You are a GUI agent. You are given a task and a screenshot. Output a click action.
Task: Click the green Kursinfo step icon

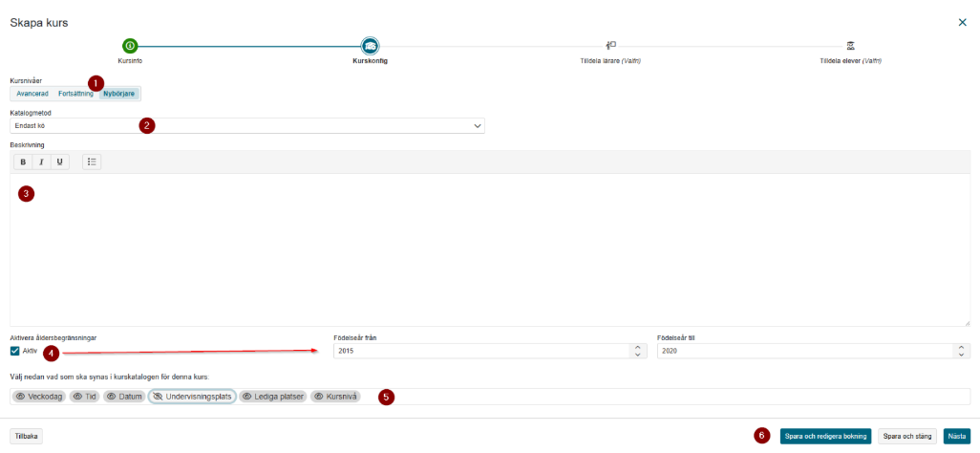tap(130, 46)
